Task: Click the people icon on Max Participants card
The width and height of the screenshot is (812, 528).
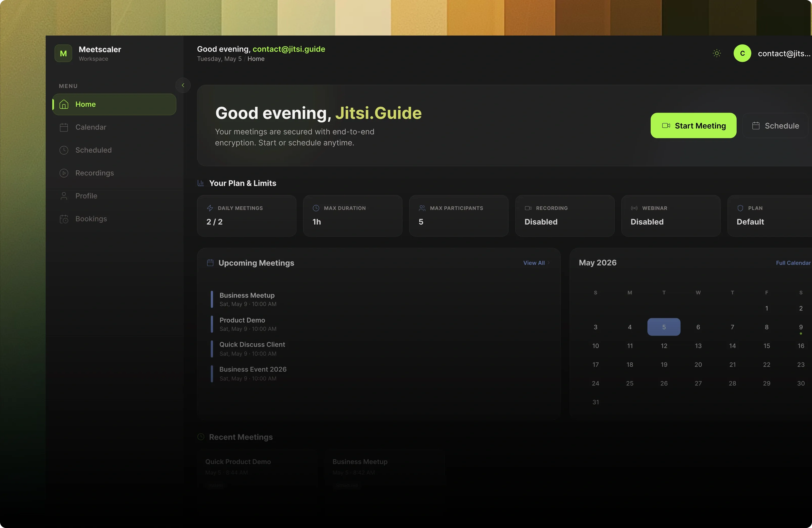Action: 422,208
